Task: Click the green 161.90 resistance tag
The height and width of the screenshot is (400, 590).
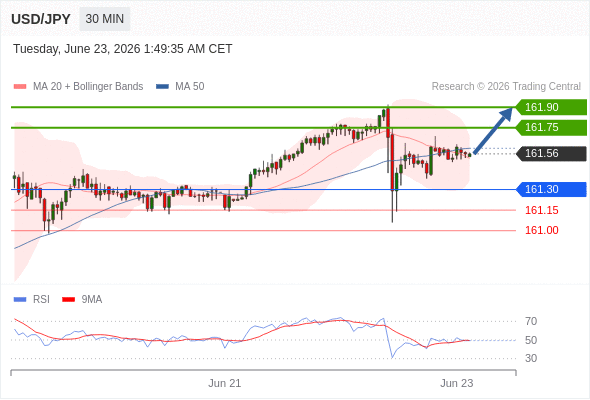Action: pos(551,107)
